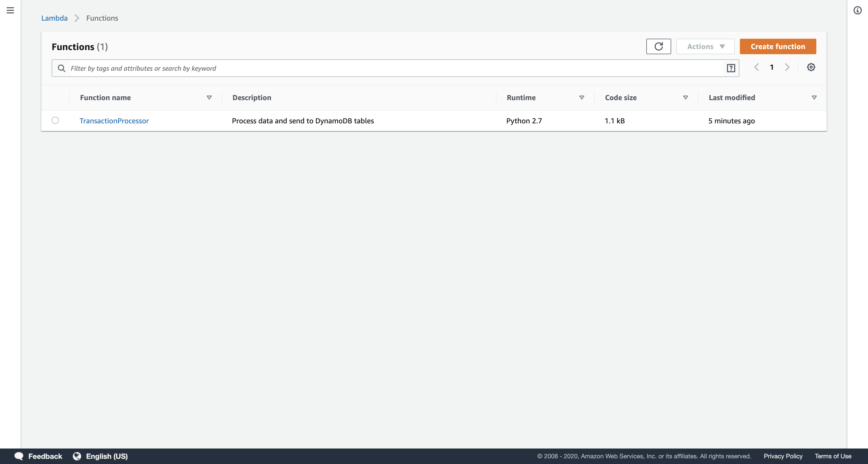Open table preferences gear icon
868x464 pixels.
click(x=811, y=67)
